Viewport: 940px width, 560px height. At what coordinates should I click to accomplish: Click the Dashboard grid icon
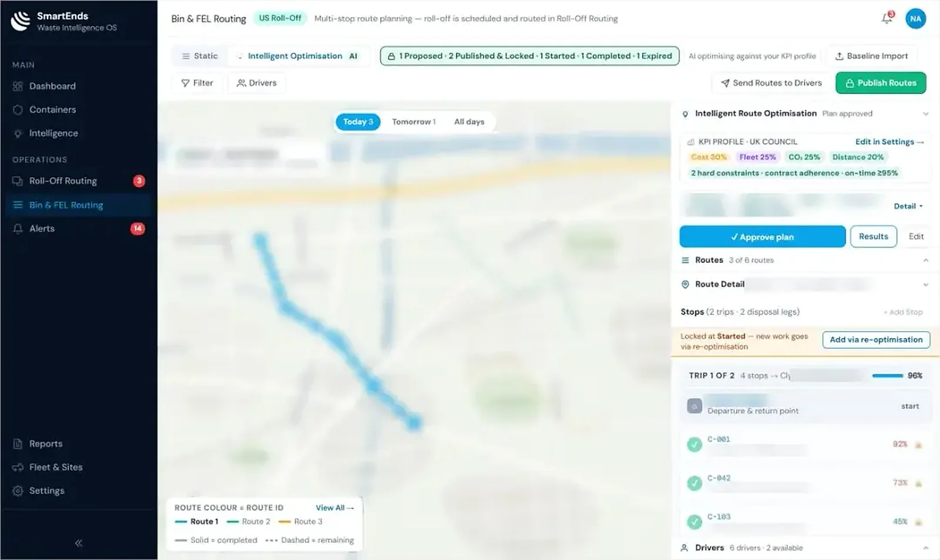point(18,86)
